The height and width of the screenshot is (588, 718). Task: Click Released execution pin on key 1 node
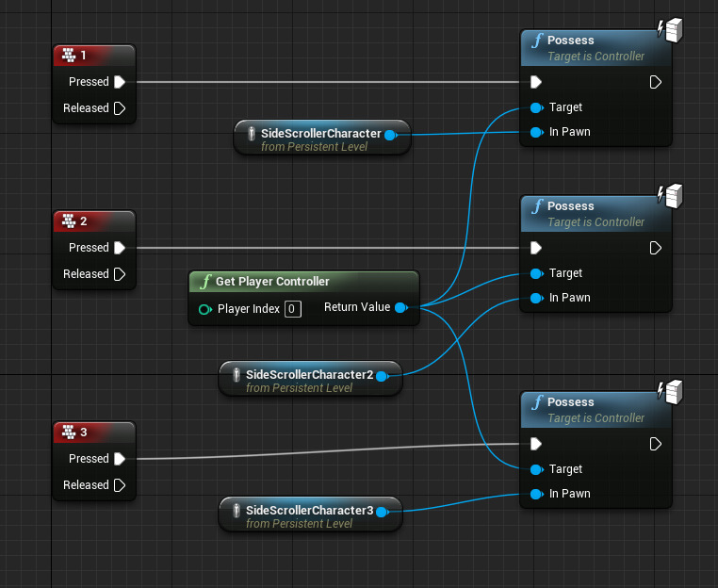click(x=120, y=108)
